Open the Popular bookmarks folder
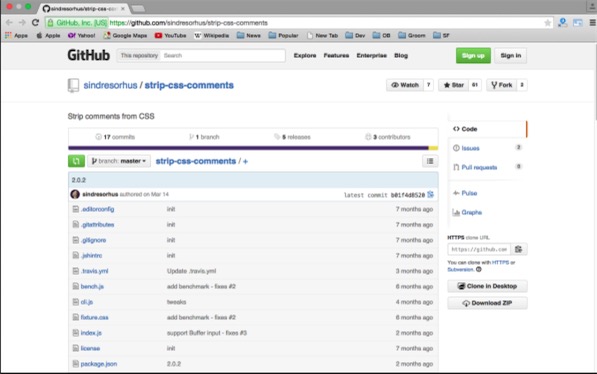The image size is (597, 374). (283, 35)
